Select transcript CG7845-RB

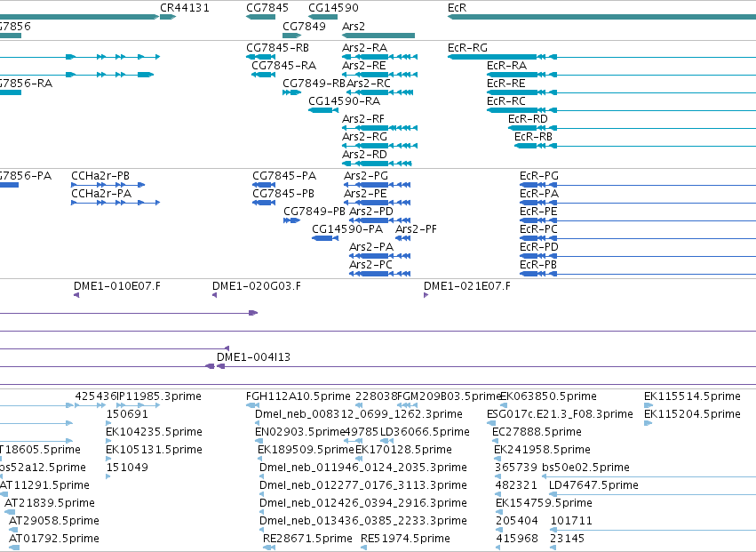click(278, 48)
